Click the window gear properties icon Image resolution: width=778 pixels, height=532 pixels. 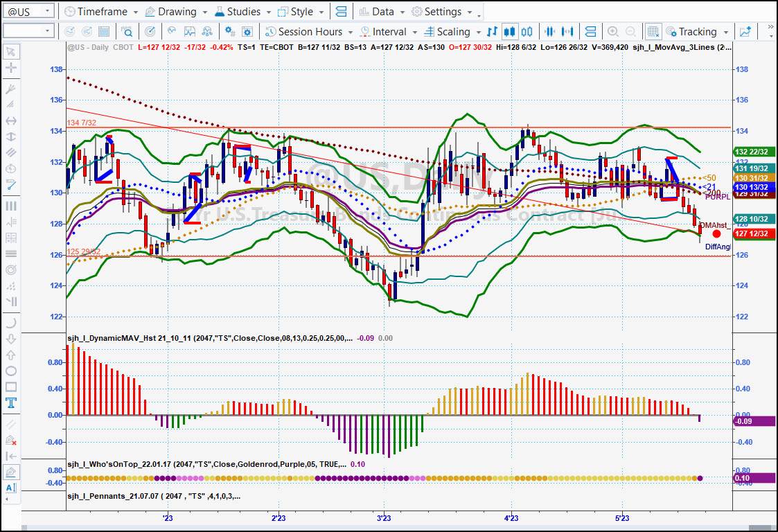click(x=247, y=32)
